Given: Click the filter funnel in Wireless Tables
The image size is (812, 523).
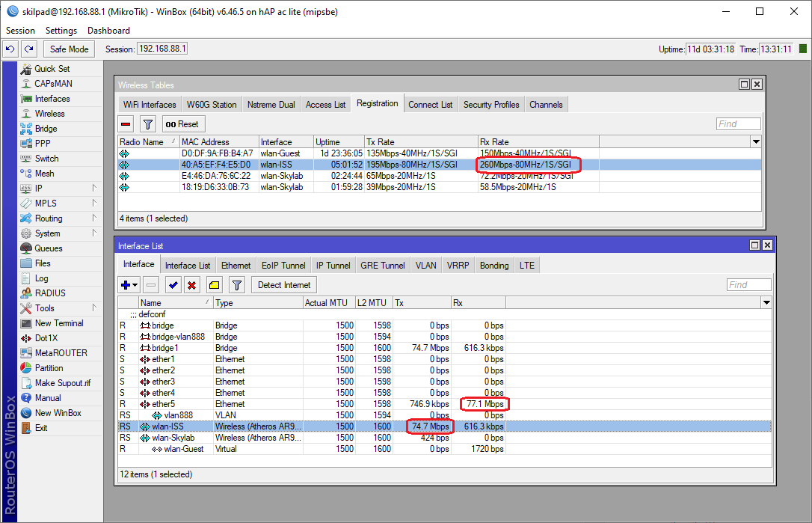Looking at the screenshot, I should [148, 124].
